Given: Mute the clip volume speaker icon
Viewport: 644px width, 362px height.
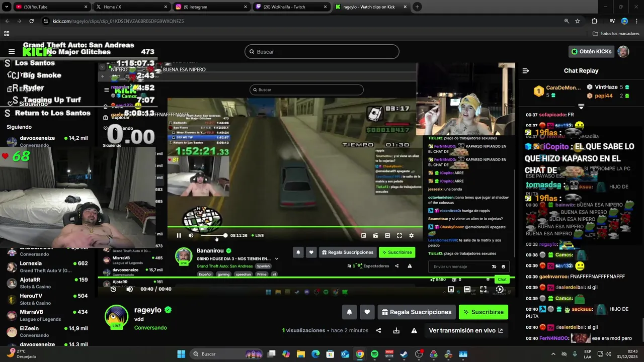Looking at the screenshot, I should click(129, 289).
